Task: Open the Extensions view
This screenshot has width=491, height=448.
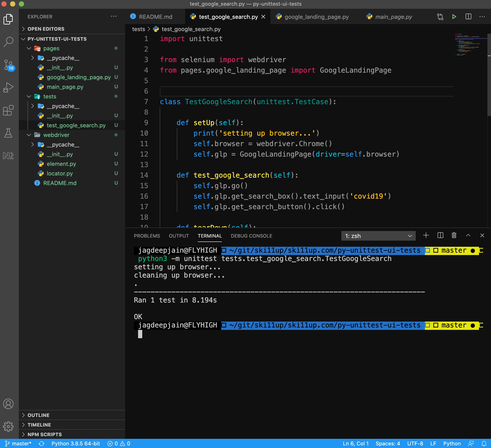Action: [x=9, y=110]
